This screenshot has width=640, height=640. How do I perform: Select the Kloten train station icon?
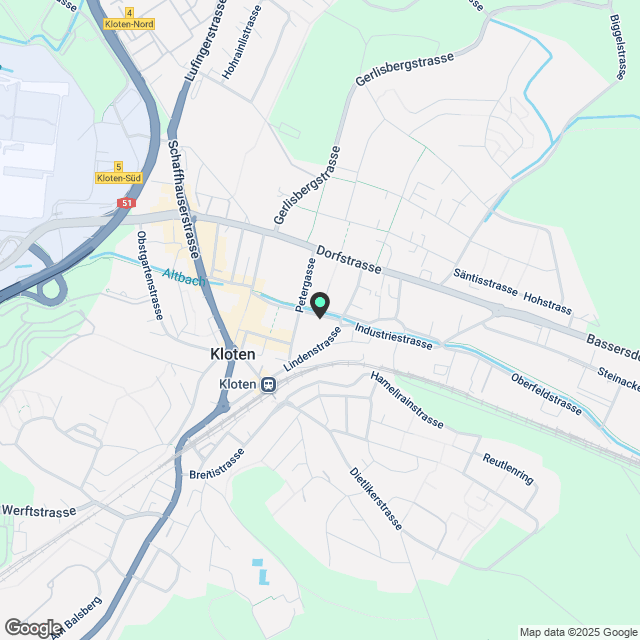pyautogui.click(x=269, y=384)
